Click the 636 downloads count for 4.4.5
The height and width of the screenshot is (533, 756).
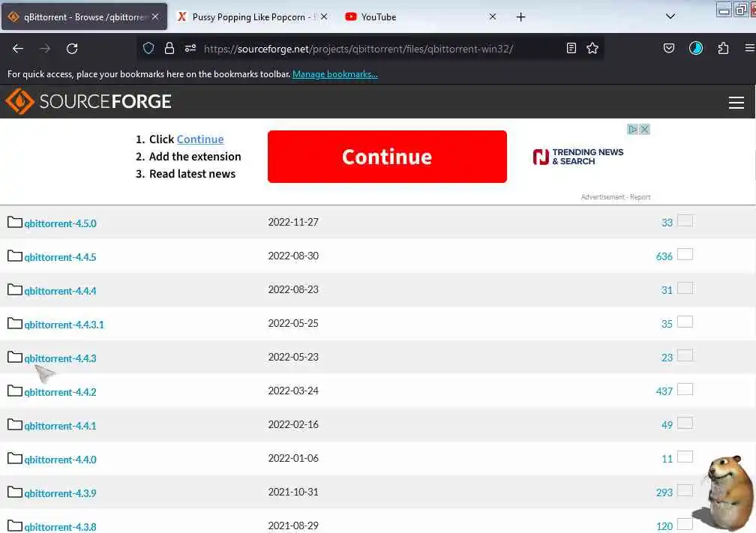coord(664,257)
